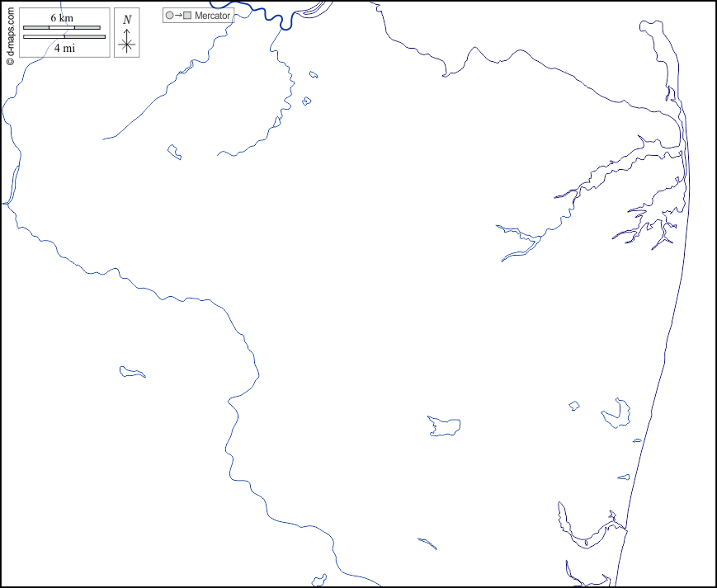The width and height of the screenshot is (717, 588).
Task: Click the circle icon in the Mercator box
Action: click(x=169, y=16)
